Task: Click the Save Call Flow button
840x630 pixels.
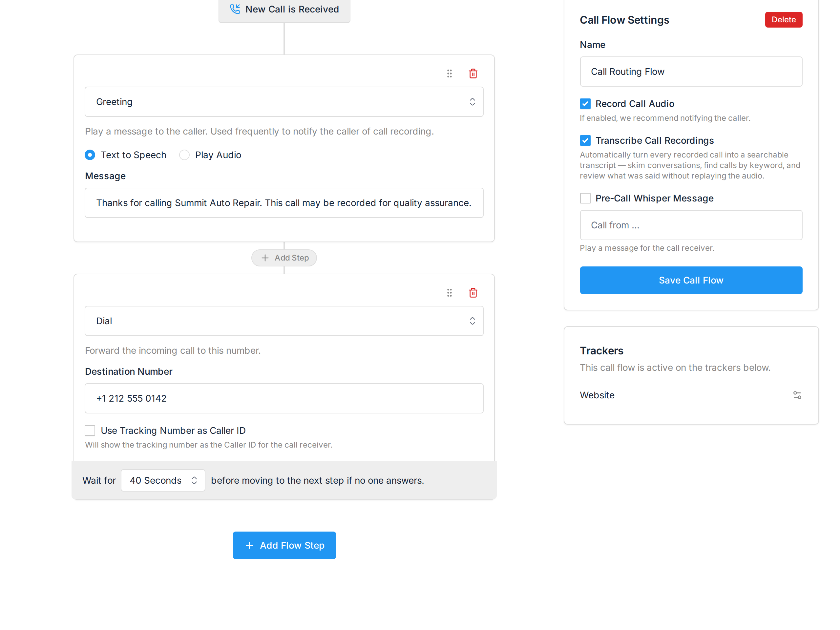Action: click(x=691, y=280)
